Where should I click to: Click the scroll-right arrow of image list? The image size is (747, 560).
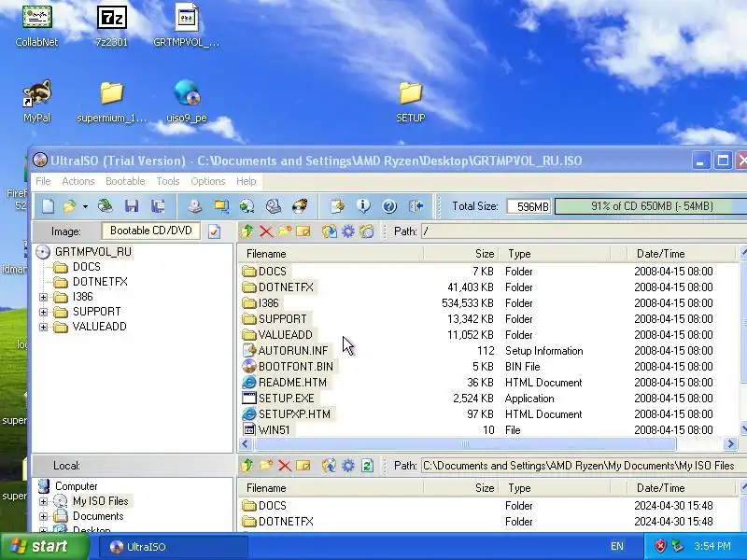tap(730, 444)
